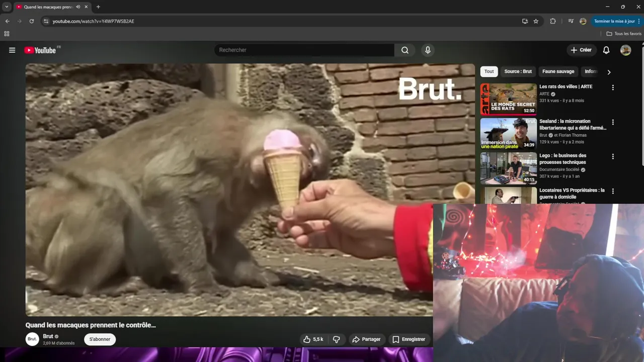The height and width of the screenshot is (362, 644).
Task: Open the Sealand video thumbnail
Action: click(x=508, y=134)
